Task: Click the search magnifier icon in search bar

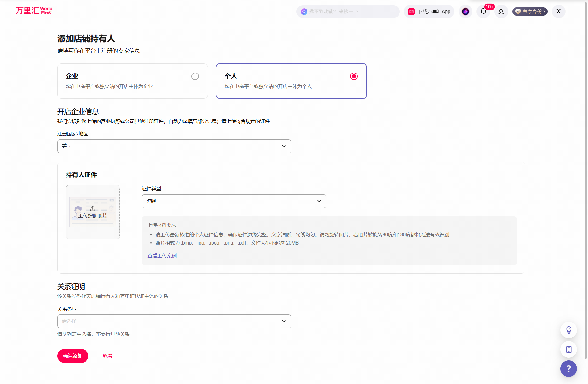Action: point(304,12)
